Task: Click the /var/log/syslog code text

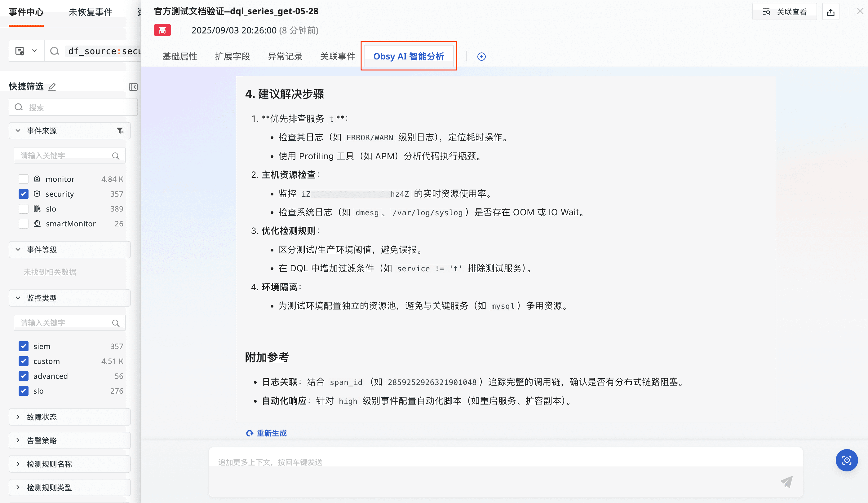Action: (x=427, y=212)
